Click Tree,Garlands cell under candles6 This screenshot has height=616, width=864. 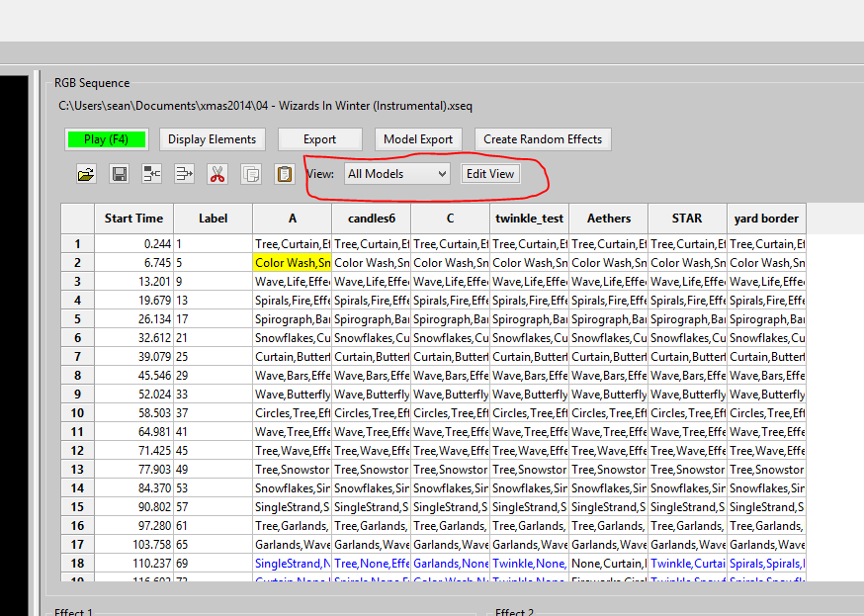(x=372, y=526)
